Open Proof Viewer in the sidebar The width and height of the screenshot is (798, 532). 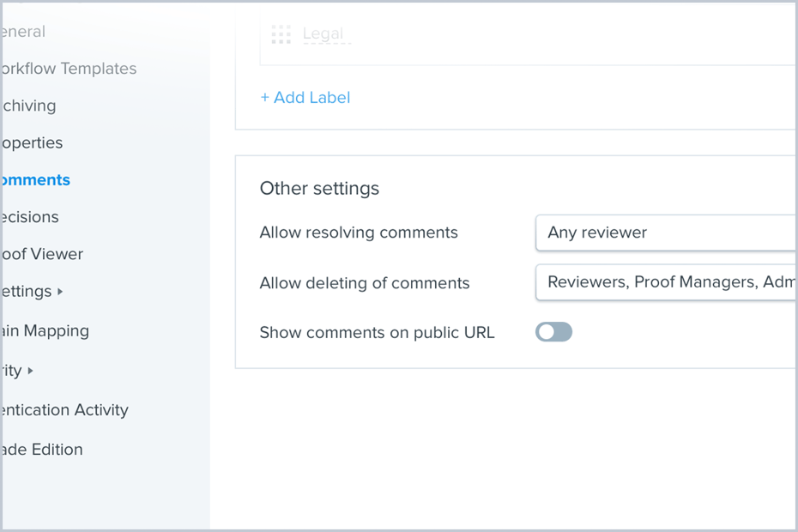pyautogui.click(x=42, y=254)
